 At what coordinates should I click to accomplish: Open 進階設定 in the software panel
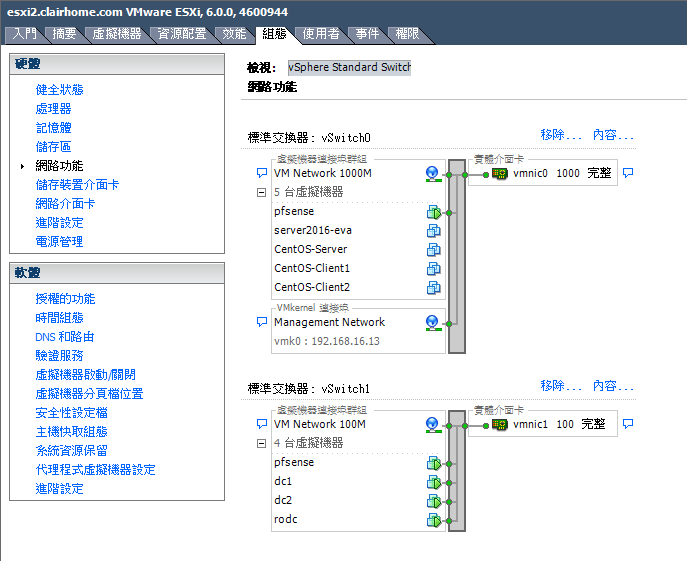pyautogui.click(x=59, y=489)
